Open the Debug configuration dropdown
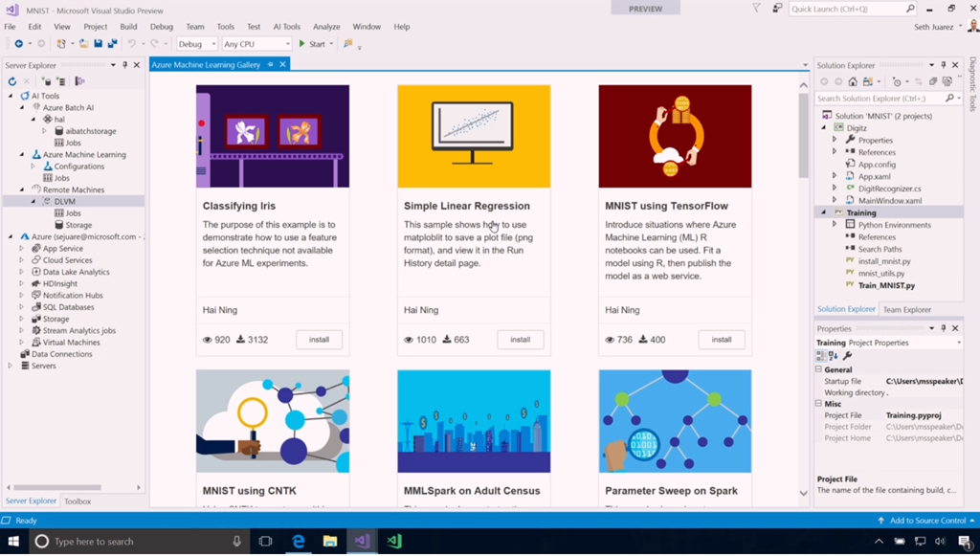 point(196,44)
